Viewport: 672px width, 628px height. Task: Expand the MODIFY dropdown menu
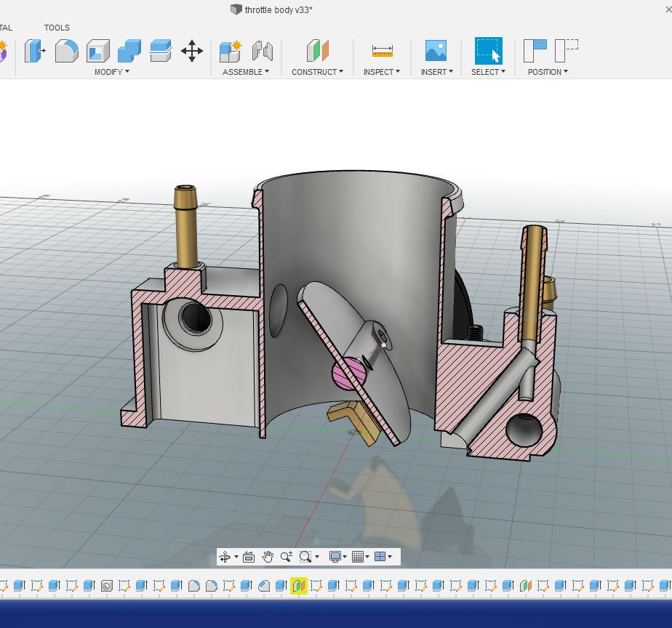[111, 72]
